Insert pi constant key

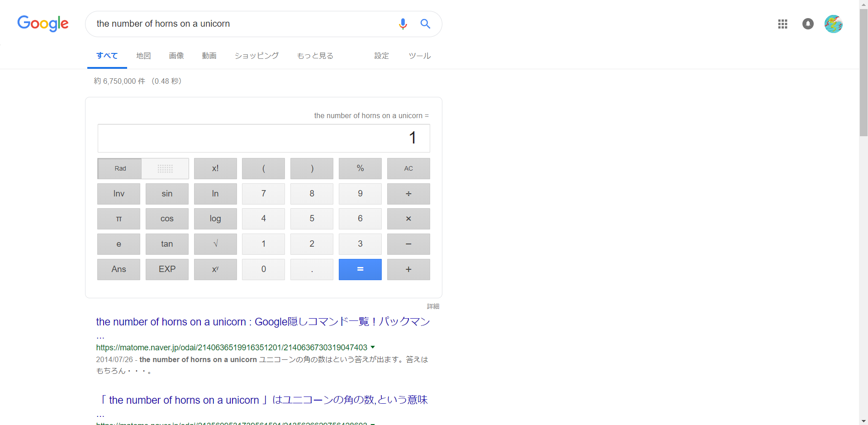pyautogui.click(x=119, y=219)
